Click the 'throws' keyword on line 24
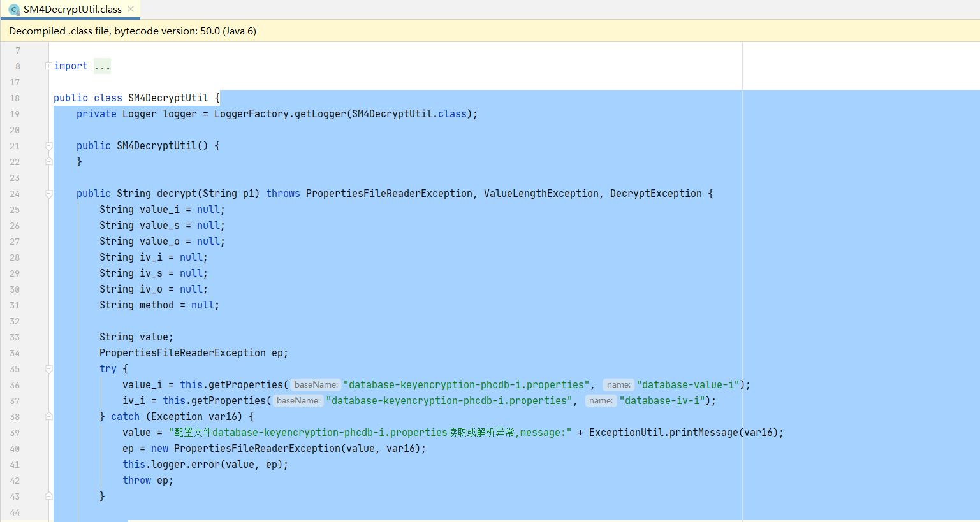Viewport: 980px width, 522px height. coord(283,194)
